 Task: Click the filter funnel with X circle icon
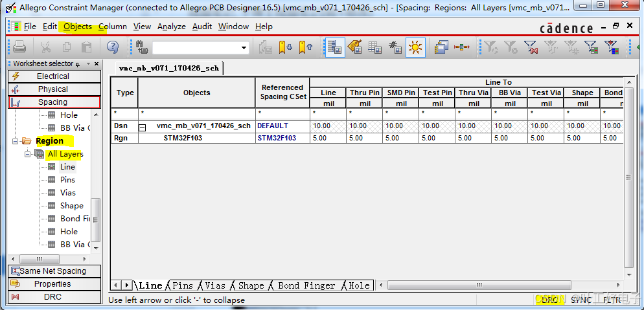click(x=511, y=47)
